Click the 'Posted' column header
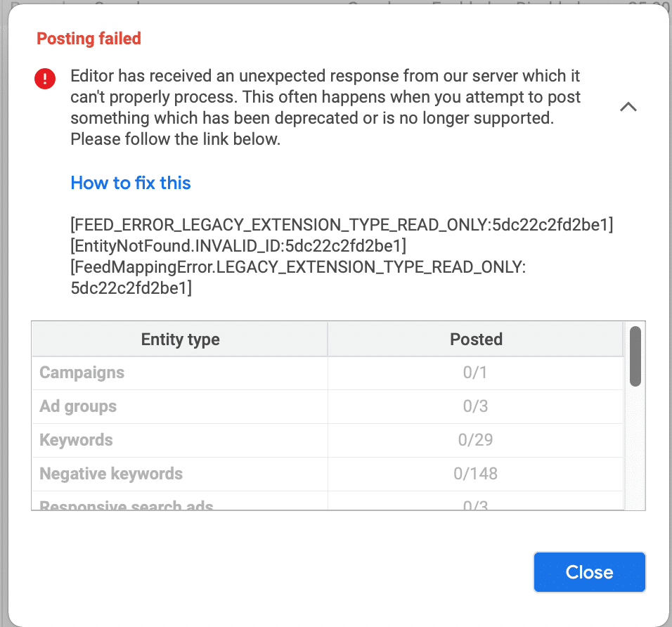 click(x=476, y=339)
